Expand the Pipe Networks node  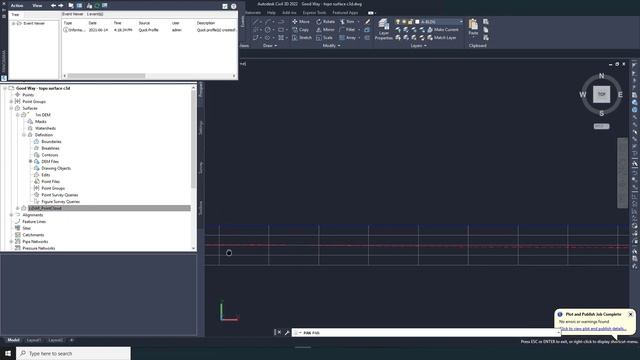point(11,242)
